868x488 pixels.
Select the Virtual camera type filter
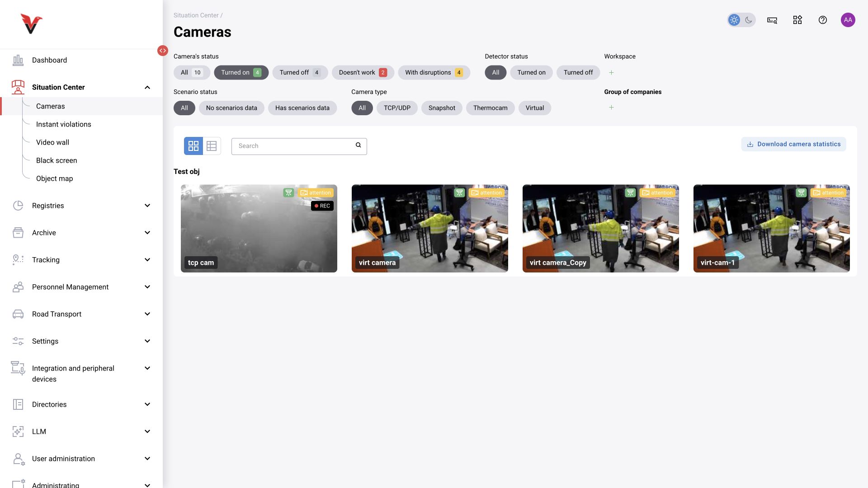tap(535, 108)
